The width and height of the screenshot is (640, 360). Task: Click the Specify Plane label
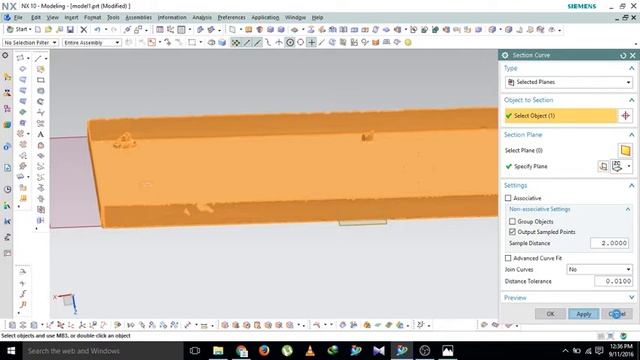click(531, 166)
